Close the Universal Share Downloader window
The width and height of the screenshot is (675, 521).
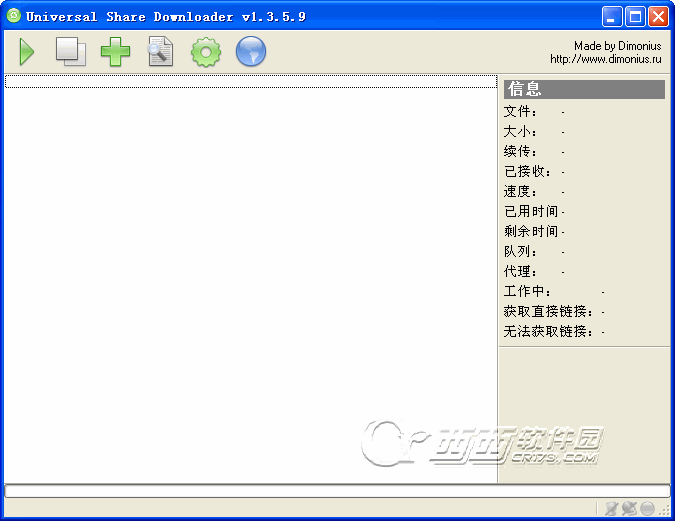point(658,17)
